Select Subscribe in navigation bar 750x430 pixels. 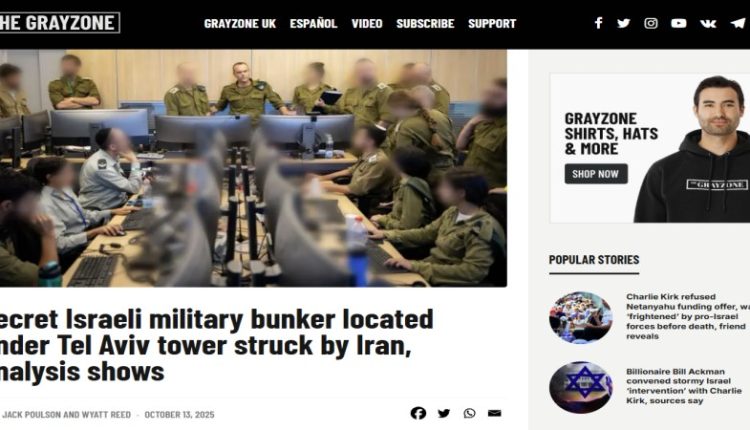pos(425,23)
